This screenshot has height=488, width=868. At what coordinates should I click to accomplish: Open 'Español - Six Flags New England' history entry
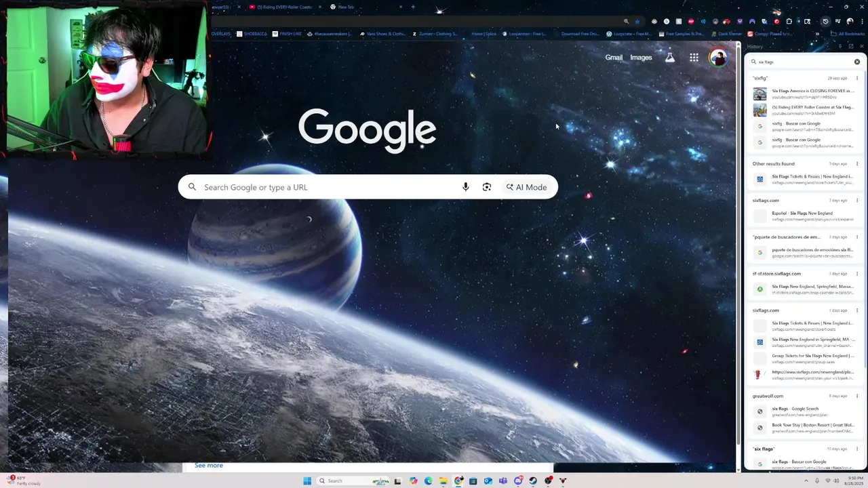click(804, 216)
